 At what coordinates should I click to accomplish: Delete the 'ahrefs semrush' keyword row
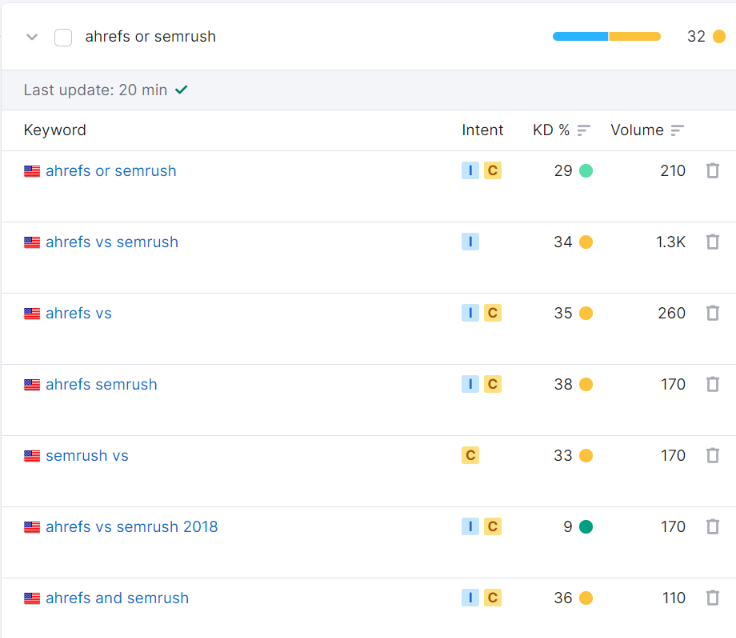click(713, 384)
